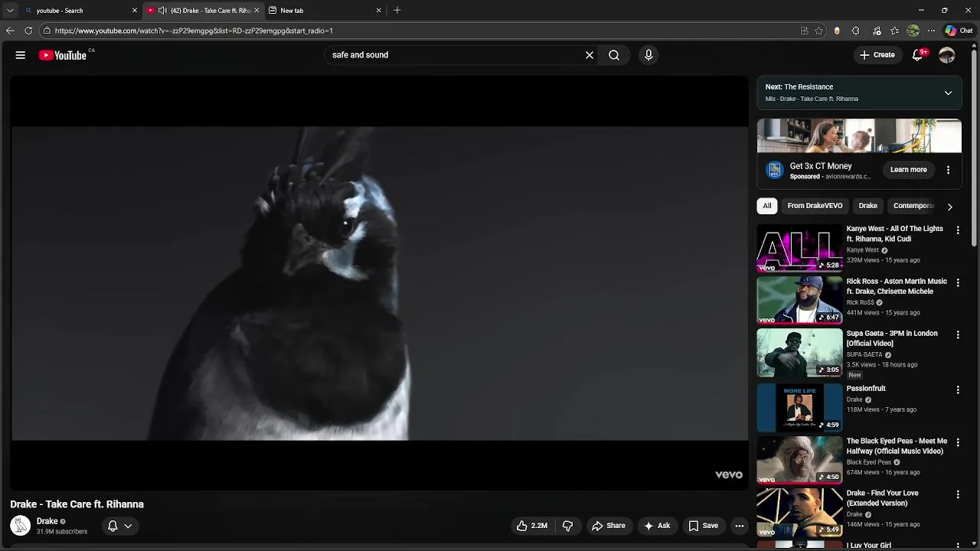980x551 pixels.
Task: Open the favorites list icon
Action: [x=894, y=31]
